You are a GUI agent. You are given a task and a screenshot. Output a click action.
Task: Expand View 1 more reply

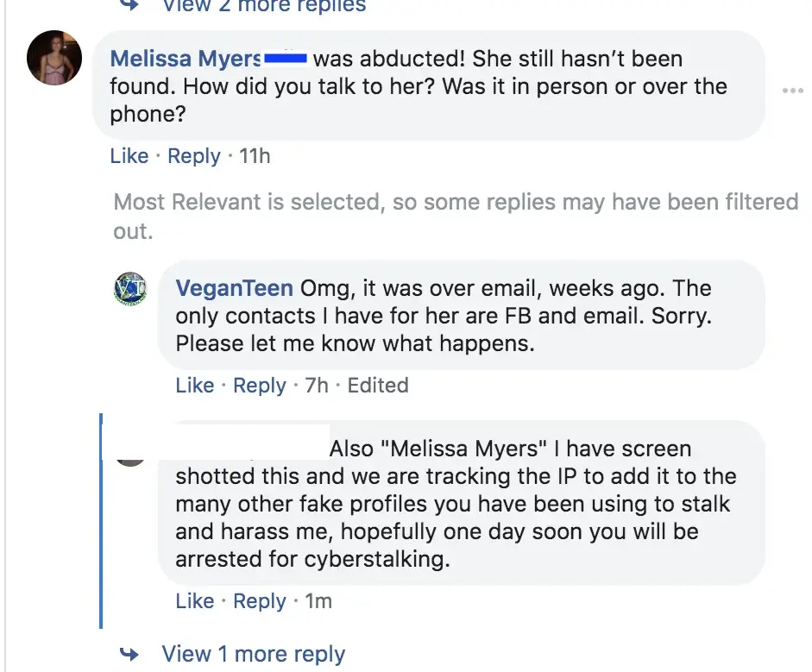(x=253, y=654)
